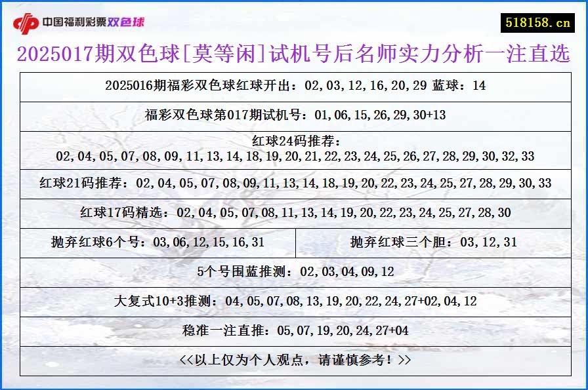The height and width of the screenshot is (390, 588).
Task: Open the 2025017期 article title
Action: pos(294,56)
